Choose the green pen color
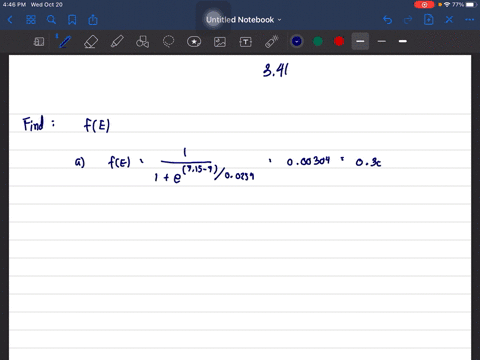 (x=318, y=41)
